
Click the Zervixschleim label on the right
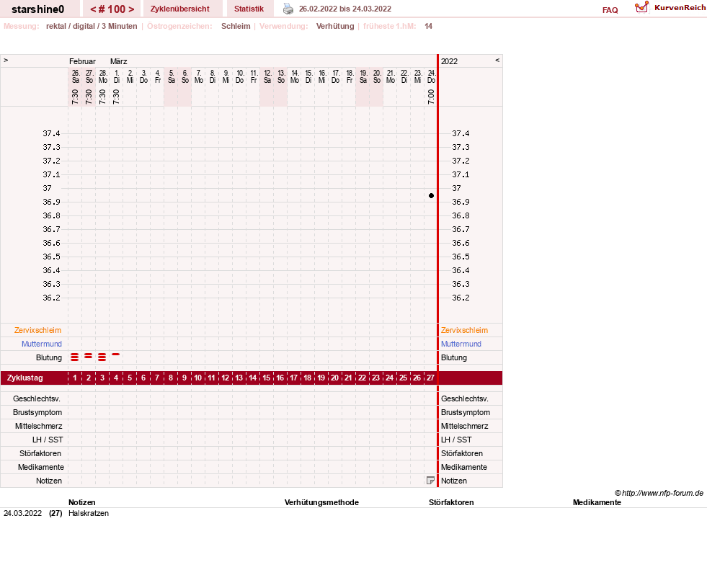(464, 330)
